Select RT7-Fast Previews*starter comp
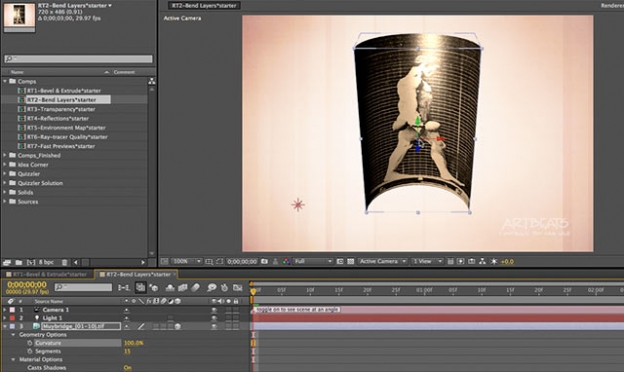The height and width of the screenshot is (372, 624). pyautogui.click(x=61, y=146)
